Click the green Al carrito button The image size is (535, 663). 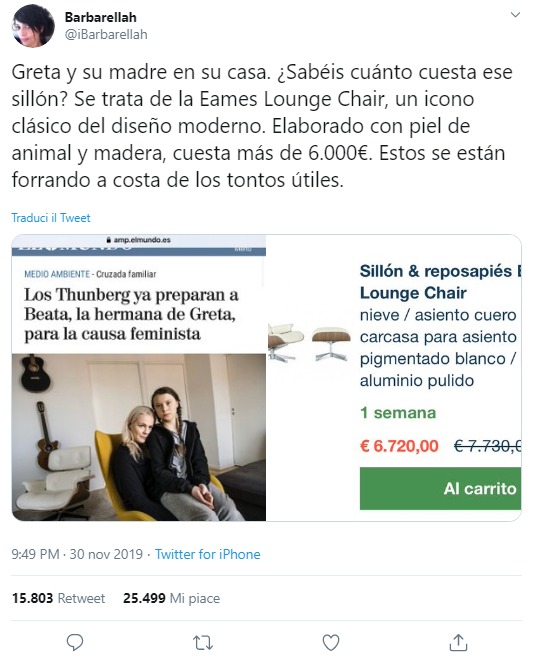click(440, 488)
